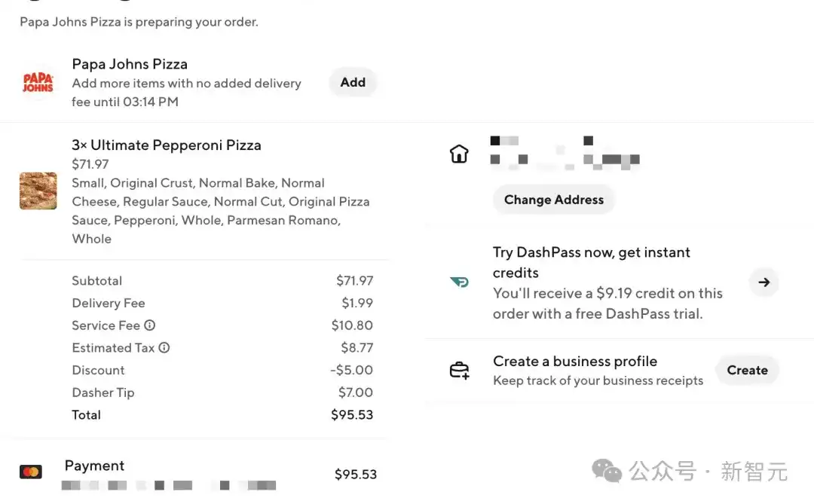Select the 3x Ultimate Pepperoni Pizza item
Viewport: 814px width, 504px height.
(166, 145)
